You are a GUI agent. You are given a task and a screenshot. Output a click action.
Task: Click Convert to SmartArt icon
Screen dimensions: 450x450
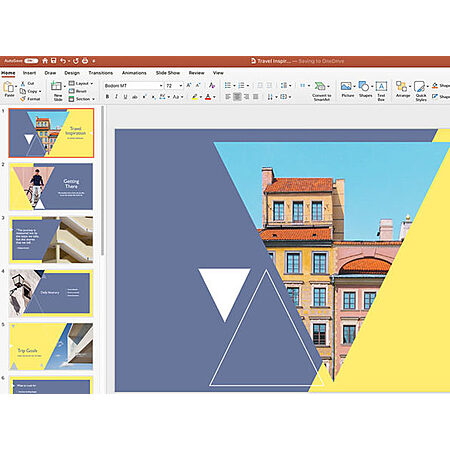click(320, 86)
